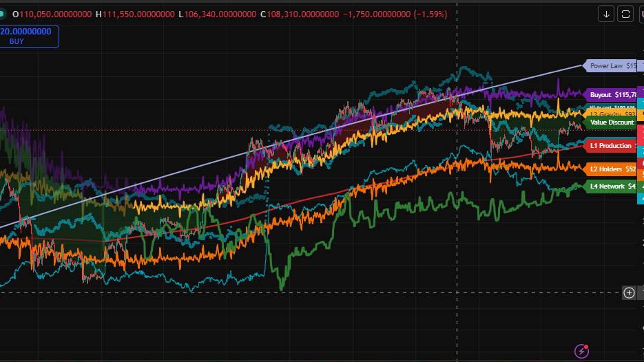Click the change percentage (−1.59%)
This screenshot has height=362, width=644.
point(430,14)
